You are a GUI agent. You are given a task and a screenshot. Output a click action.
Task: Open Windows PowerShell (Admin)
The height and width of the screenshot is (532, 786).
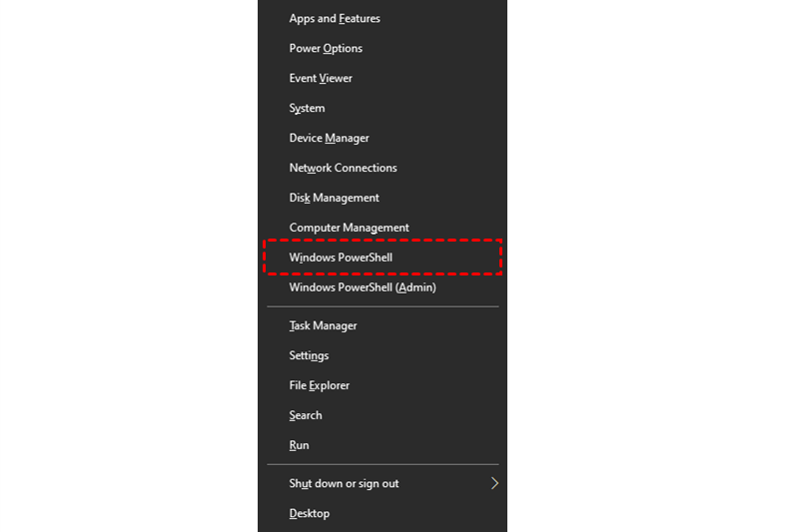click(x=362, y=287)
